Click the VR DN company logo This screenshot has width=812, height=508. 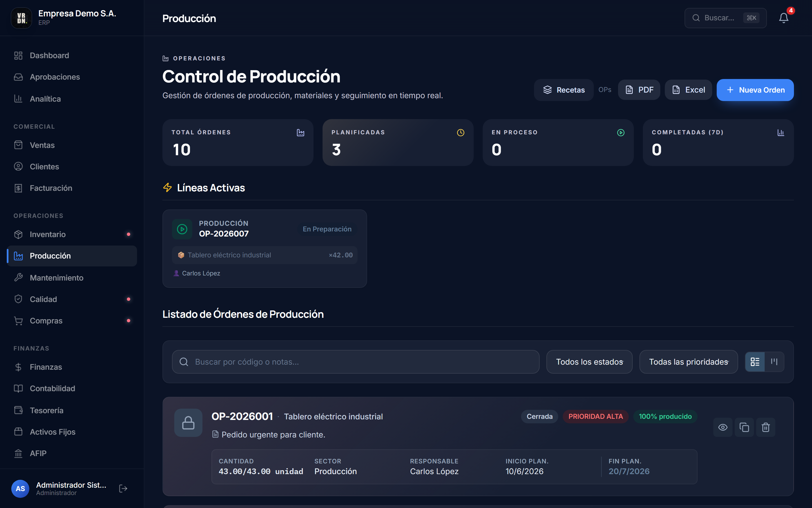point(21,18)
